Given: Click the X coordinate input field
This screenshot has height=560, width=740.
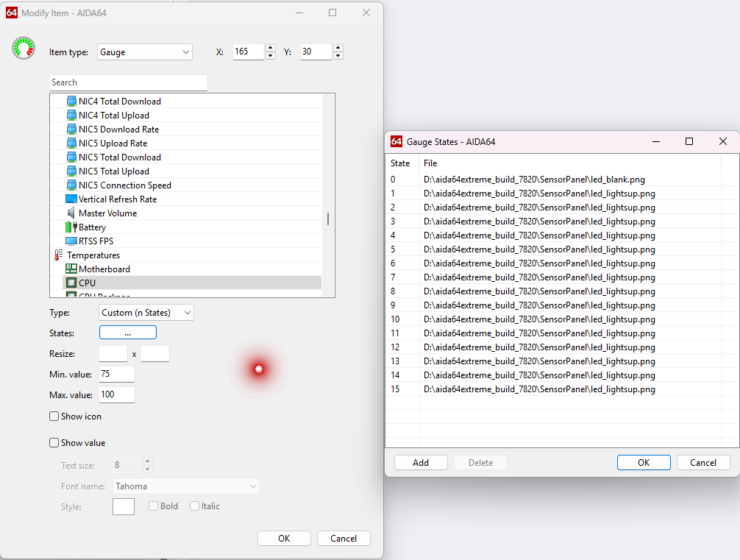Looking at the screenshot, I should pos(249,52).
